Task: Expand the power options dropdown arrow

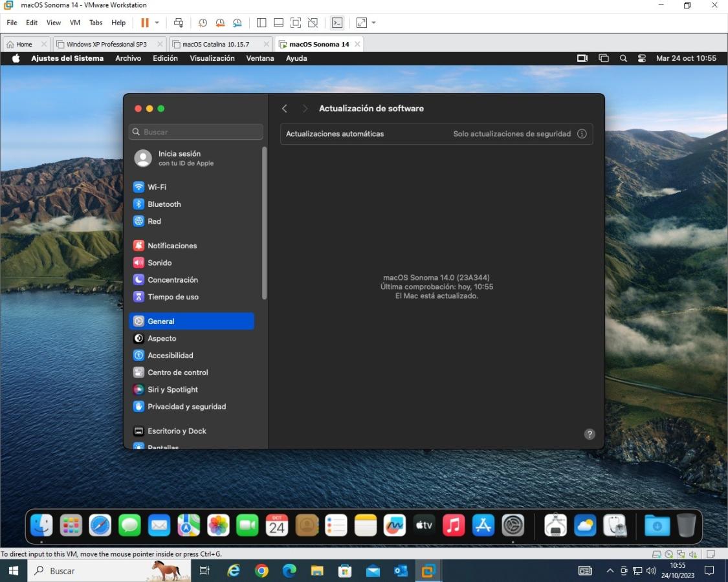Action: (157, 23)
